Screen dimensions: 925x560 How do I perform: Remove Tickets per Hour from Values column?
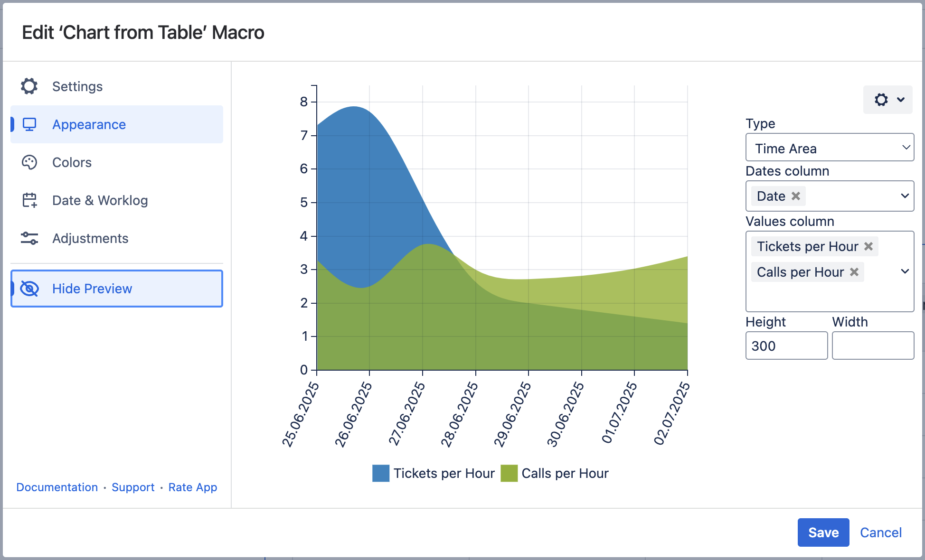click(x=868, y=246)
